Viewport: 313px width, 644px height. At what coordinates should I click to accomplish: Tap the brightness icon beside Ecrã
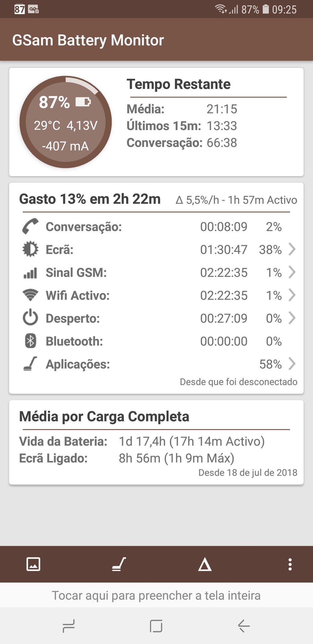[30, 249]
